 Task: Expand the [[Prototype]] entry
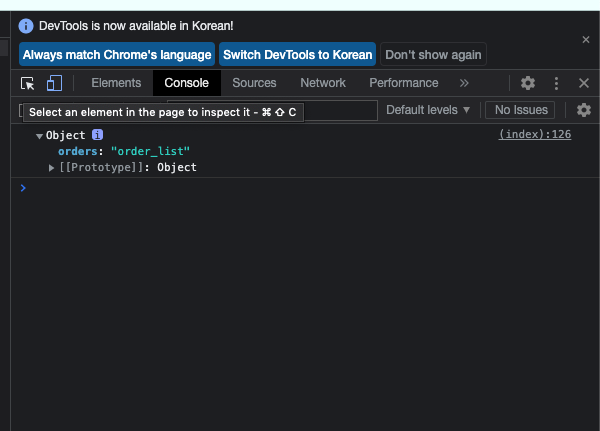coord(51,168)
